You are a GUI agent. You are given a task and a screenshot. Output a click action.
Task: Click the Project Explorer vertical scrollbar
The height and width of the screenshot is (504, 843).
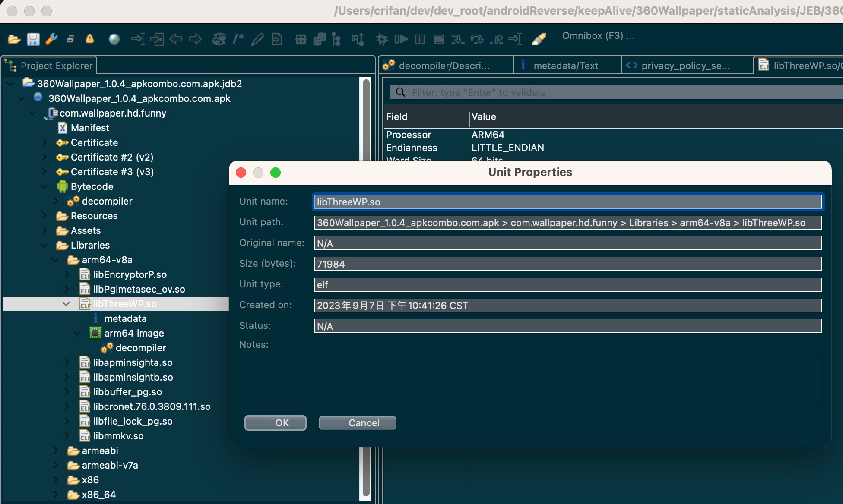point(366,289)
